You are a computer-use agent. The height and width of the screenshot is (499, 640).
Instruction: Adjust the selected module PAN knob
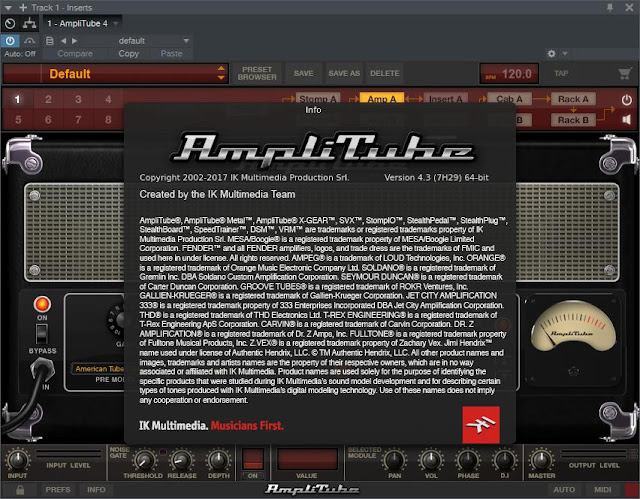tap(394, 460)
